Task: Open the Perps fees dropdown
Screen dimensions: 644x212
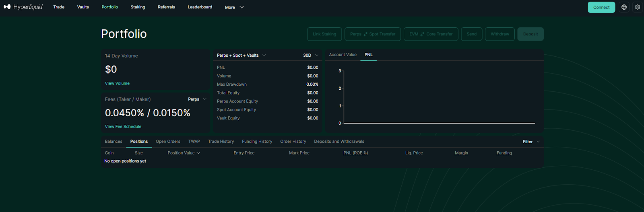Action: [x=197, y=99]
